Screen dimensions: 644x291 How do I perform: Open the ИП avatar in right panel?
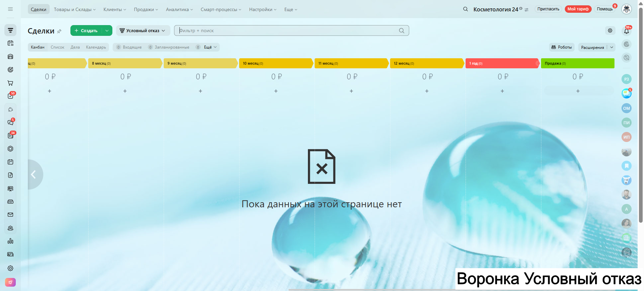coord(627,137)
